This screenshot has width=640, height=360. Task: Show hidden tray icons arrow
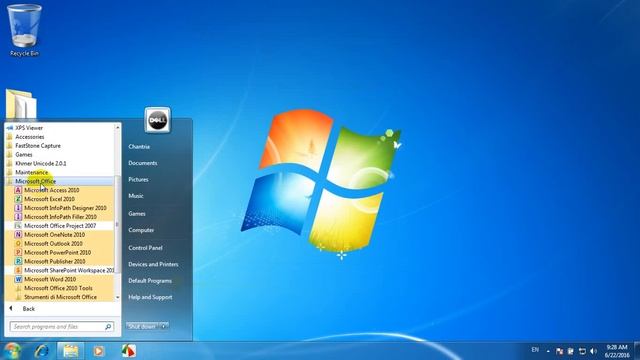coord(548,351)
